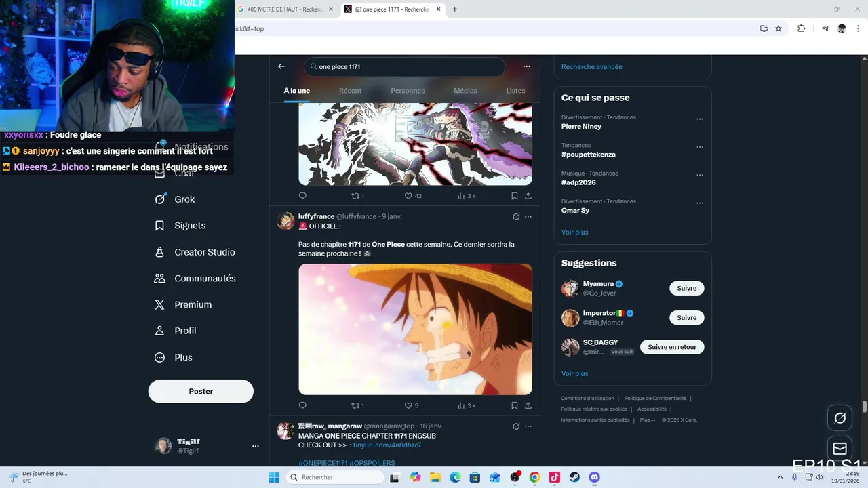Switch to the Listes tab
Viewport: 868px width, 488px height.
(x=515, y=91)
